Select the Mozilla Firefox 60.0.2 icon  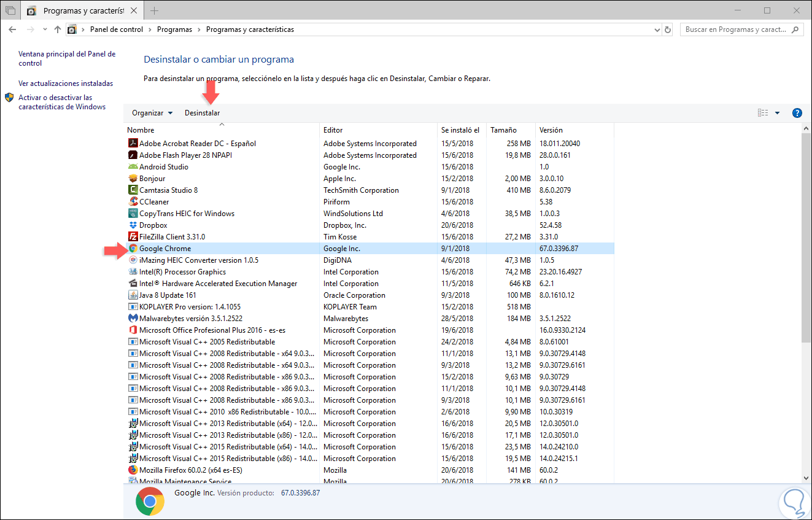click(x=133, y=470)
